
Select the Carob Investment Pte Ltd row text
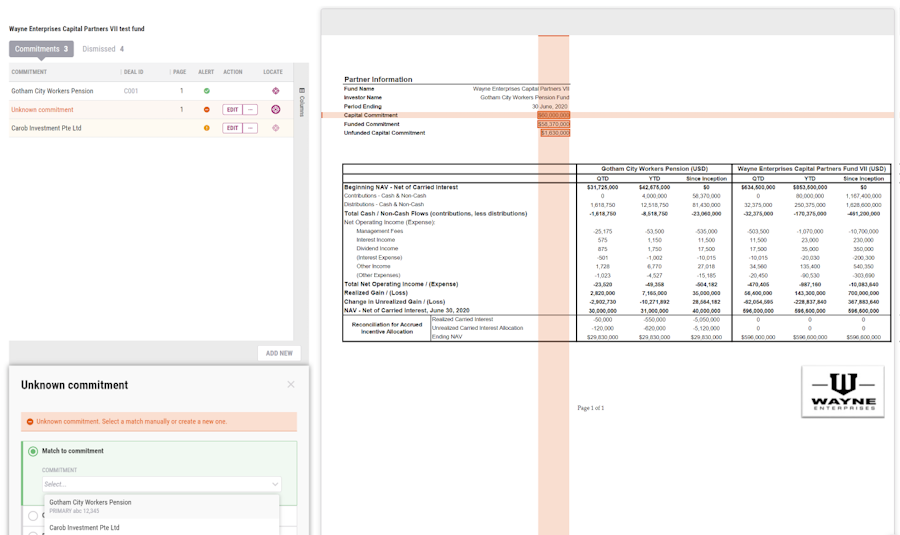tap(46, 128)
